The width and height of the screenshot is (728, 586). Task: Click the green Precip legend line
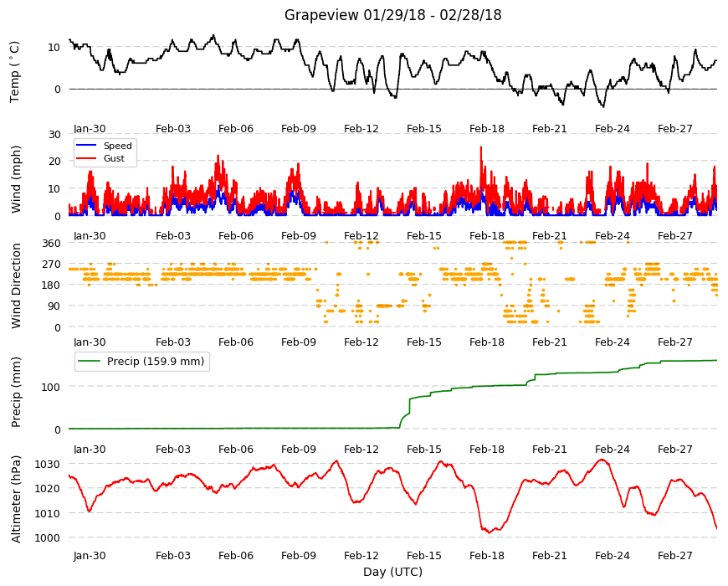(89, 362)
